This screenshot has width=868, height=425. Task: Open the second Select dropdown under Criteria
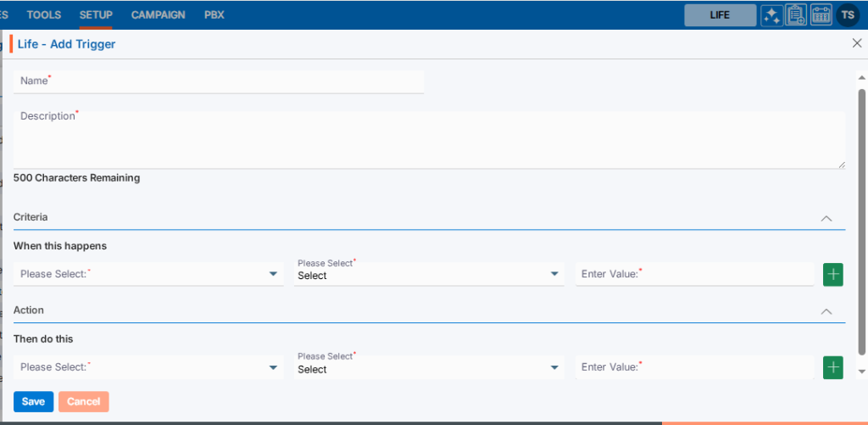[429, 274]
